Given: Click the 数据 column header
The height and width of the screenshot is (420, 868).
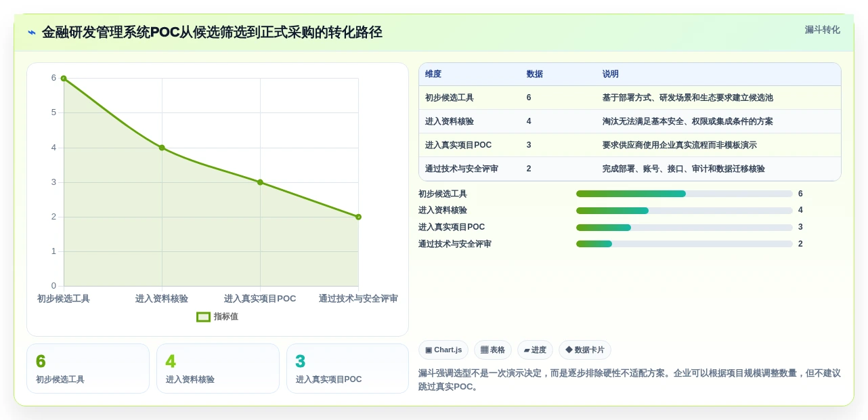Looking at the screenshot, I should click(535, 75).
